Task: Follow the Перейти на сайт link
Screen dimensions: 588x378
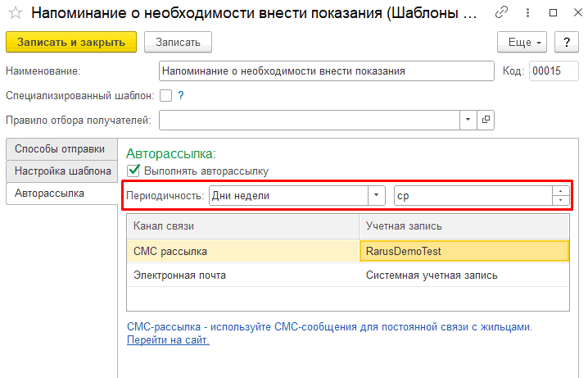Action: click(168, 340)
